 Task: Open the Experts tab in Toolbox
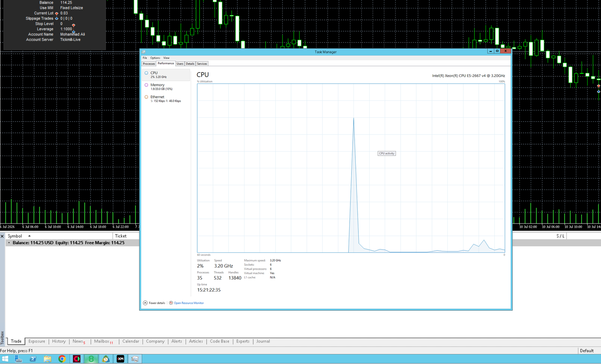[243, 341]
